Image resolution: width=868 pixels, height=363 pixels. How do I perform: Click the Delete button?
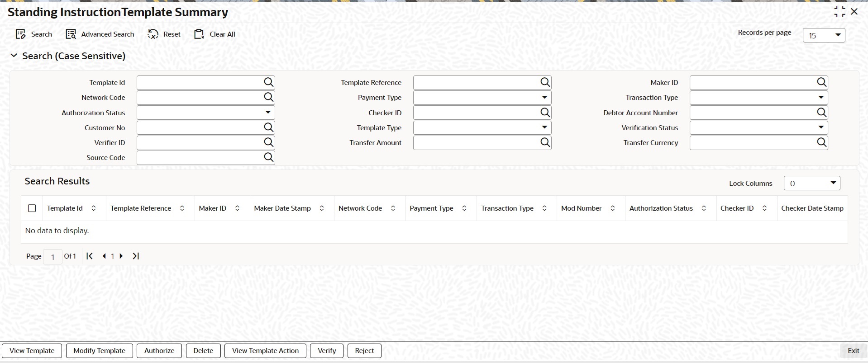(203, 351)
